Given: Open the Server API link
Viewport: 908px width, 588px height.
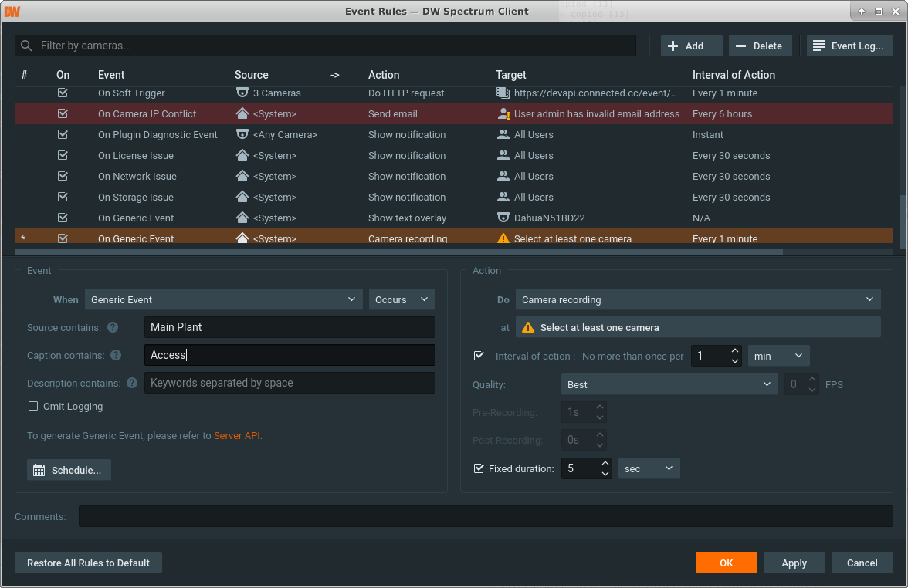Looking at the screenshot, I should (236, 436).
